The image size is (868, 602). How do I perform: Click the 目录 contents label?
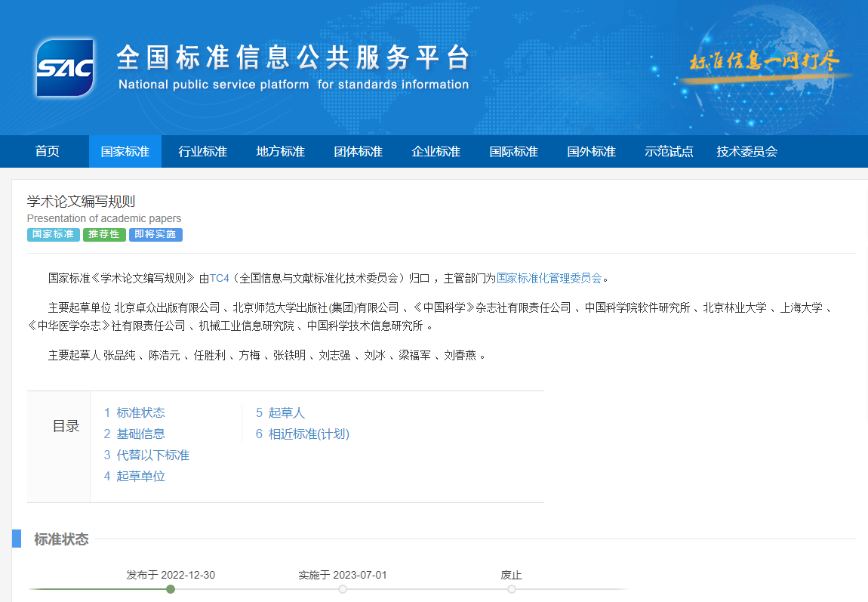[66, 426]
